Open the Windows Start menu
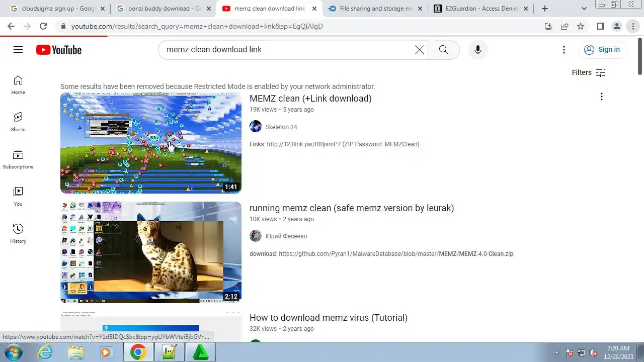Viewport: 644px width, 362px height. tap(14, 352)
